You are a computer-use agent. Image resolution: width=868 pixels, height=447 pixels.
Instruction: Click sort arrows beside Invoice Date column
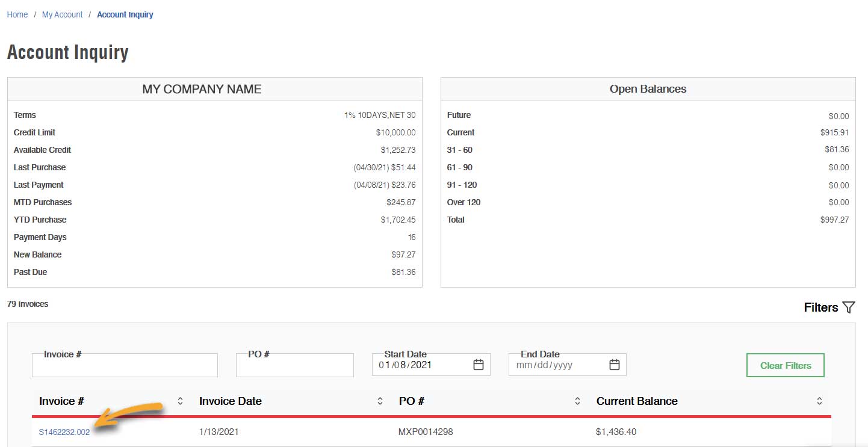point(380,401)
